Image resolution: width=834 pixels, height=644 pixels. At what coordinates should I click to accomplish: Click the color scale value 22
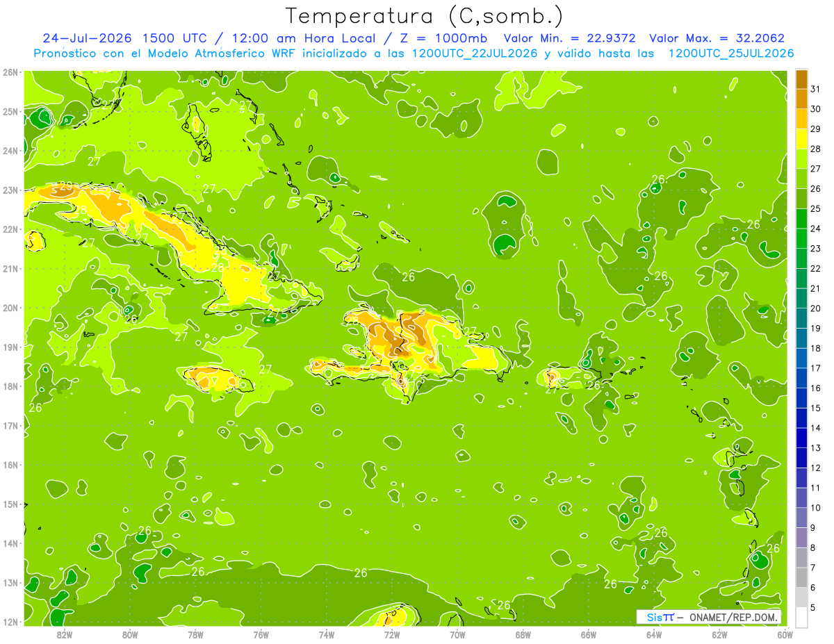[x=816, y=269]
